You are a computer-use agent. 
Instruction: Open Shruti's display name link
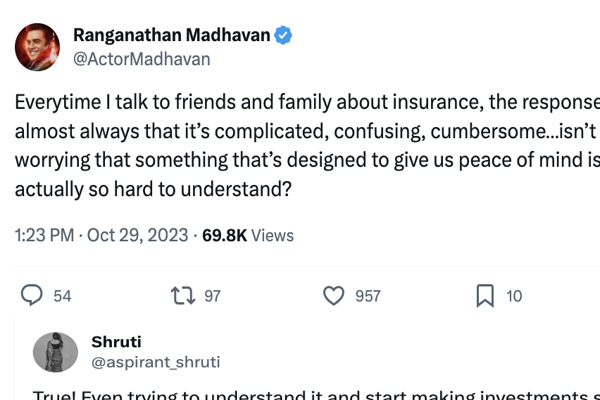(116, 341)
